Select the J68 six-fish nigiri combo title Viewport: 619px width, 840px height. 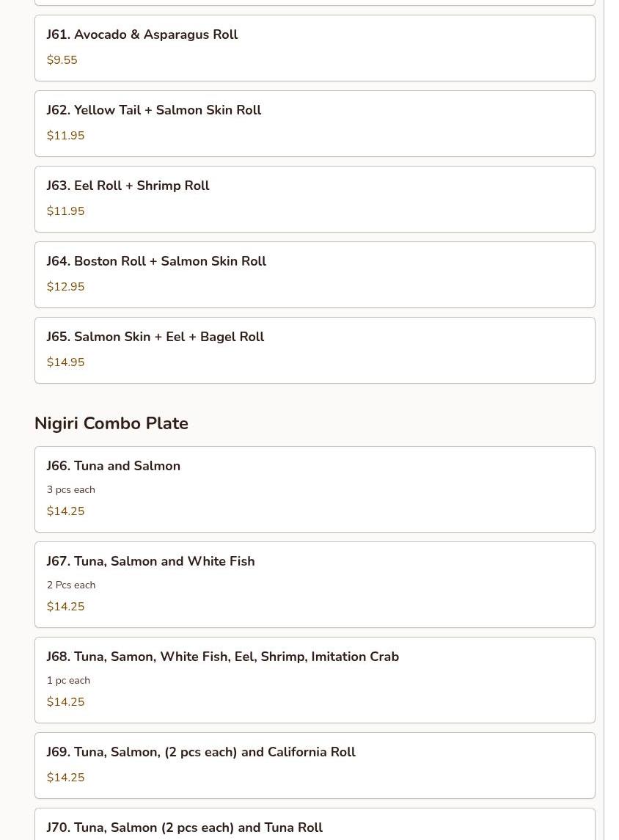click(223, 657)
